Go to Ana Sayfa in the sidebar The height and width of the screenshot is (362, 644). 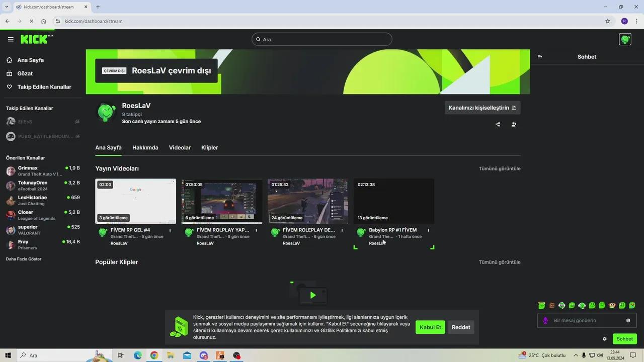click(30, 60)
